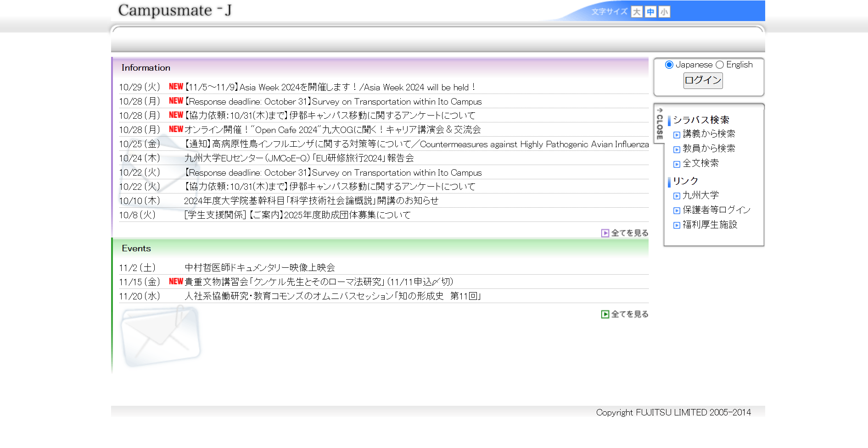Viewport: 868px width, 448px height.
Task: Open 中村哲医師ドキュメンタリー映像上映会 event
Action: (x=260, y=268)
